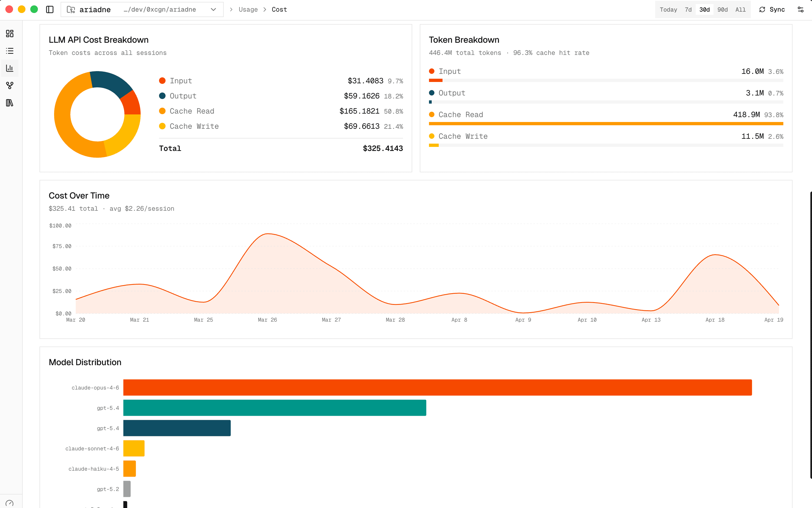Image resolution: width=812 pixels, height=508 pixels.
Task: Open the Usage breadcrumb item
Action: point(248,9)
